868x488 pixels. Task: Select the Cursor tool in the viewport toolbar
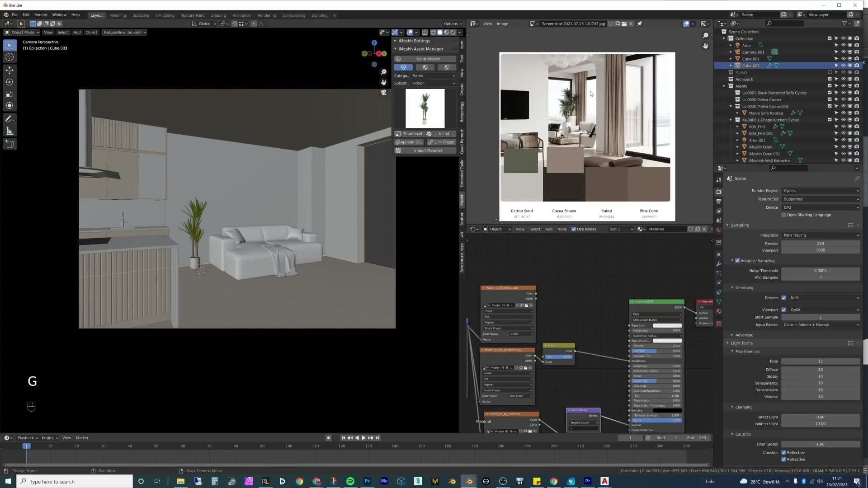pos(9,57)
